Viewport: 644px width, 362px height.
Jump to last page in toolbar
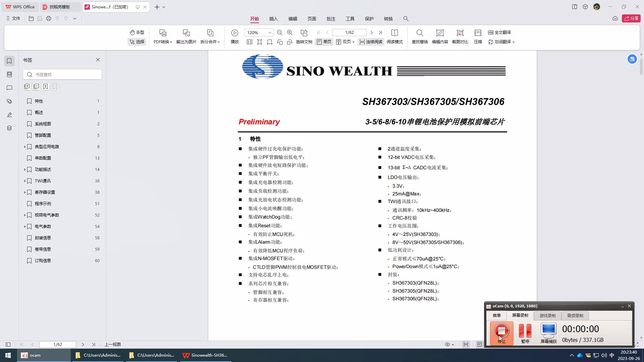coord(380,33)
